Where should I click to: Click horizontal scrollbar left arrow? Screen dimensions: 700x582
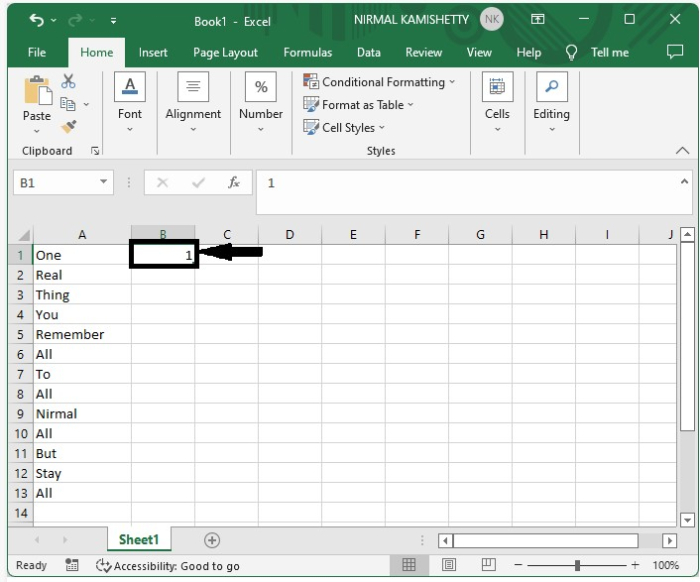[445, 540]
